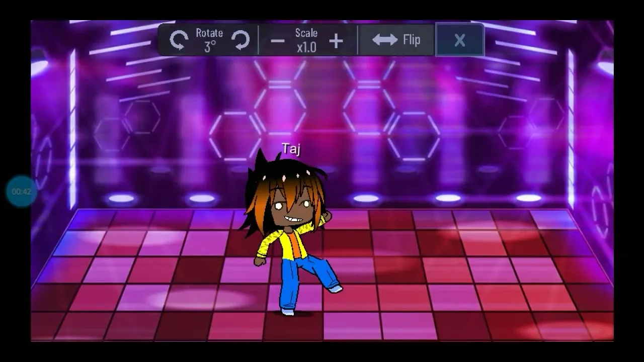Decrease scale with minus button

278,41
